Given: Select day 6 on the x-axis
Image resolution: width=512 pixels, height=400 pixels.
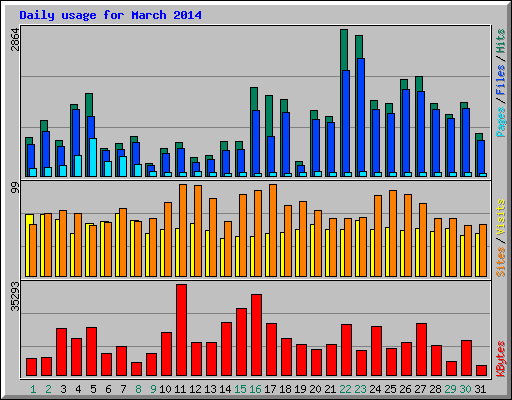Looking at the screenshot, I should (108, 389).
